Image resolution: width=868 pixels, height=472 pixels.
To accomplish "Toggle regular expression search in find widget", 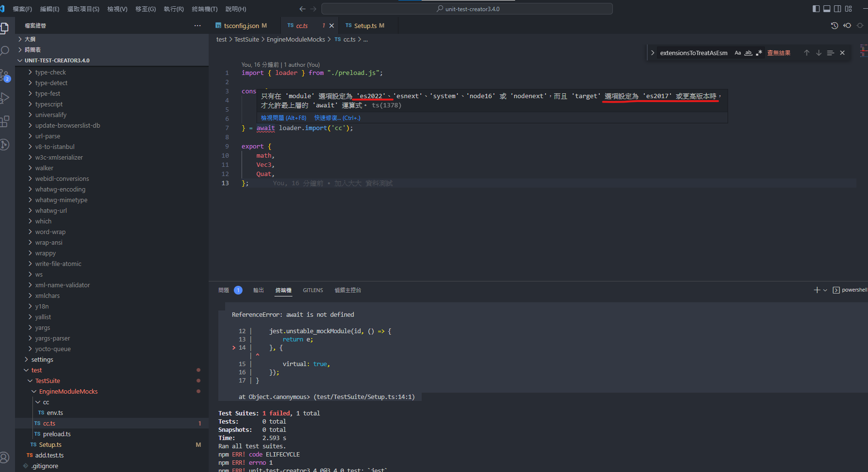I will coord(759,53).
